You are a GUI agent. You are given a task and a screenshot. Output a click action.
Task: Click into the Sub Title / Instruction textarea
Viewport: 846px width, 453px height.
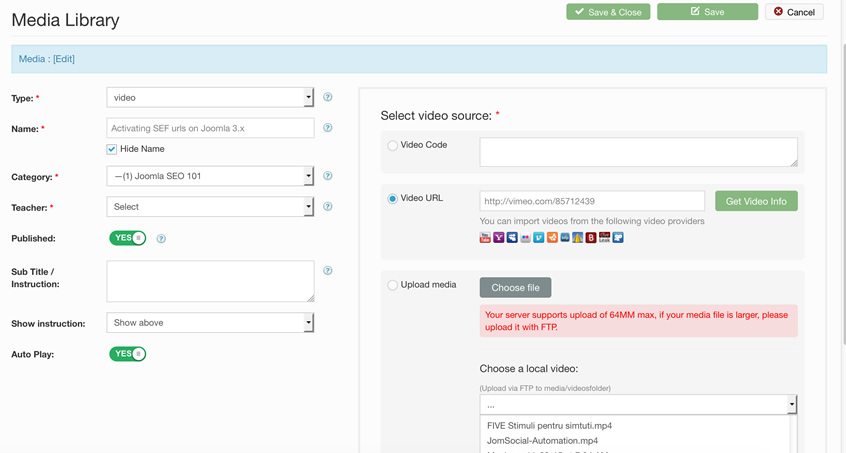tap(210, 282)
